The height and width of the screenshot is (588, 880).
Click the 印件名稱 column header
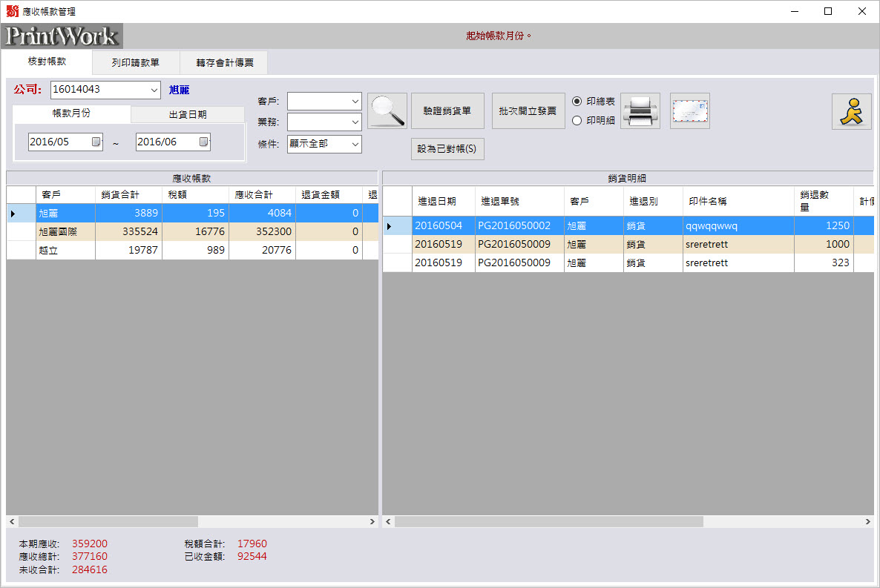click(738, 202)
